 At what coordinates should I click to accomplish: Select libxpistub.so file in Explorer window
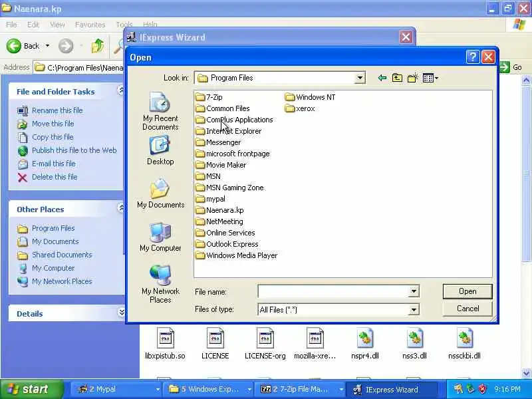click(165, 343)
